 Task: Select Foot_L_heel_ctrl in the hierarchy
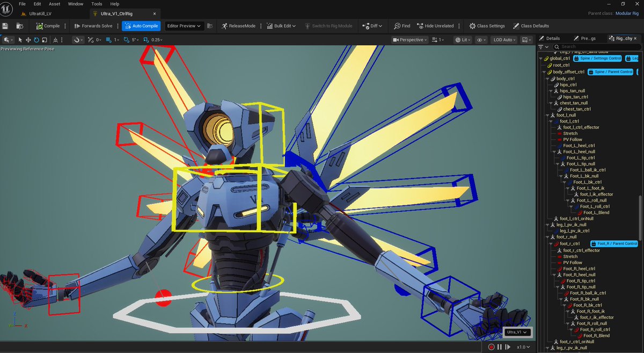[x=579, y=146]
